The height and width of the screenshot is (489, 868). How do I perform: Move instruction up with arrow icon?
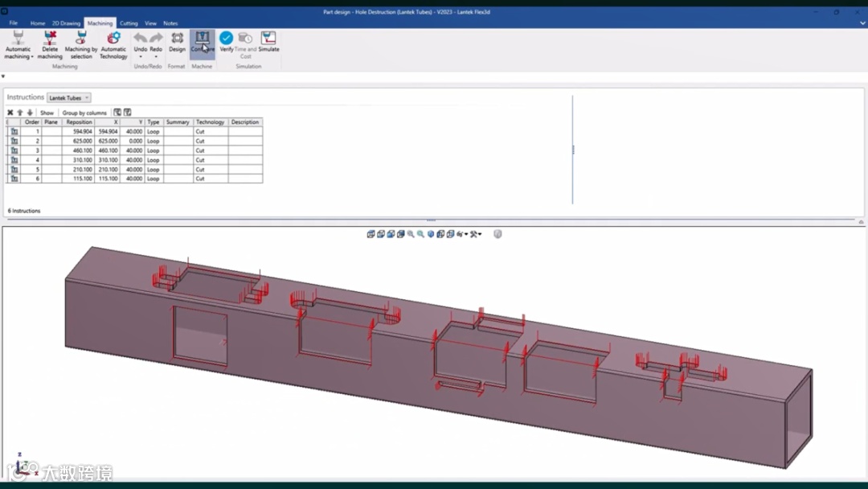point(20,113)
